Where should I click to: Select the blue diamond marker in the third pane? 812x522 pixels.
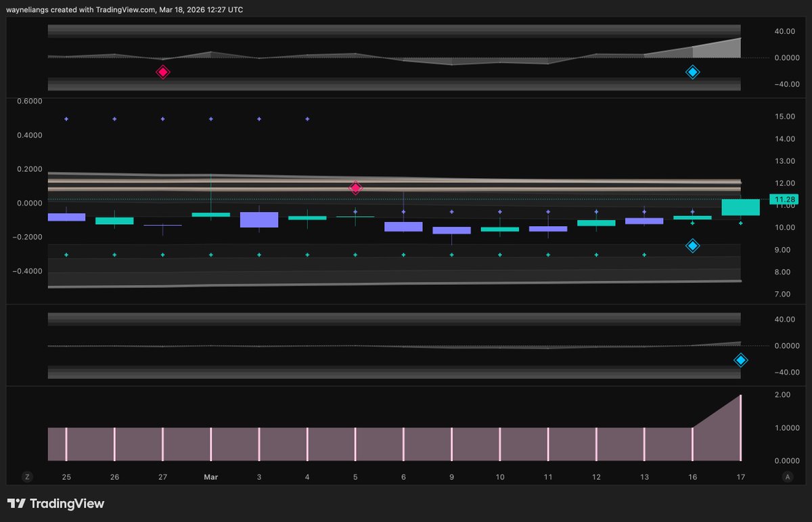pyautogui.click(x=741, y=360)
